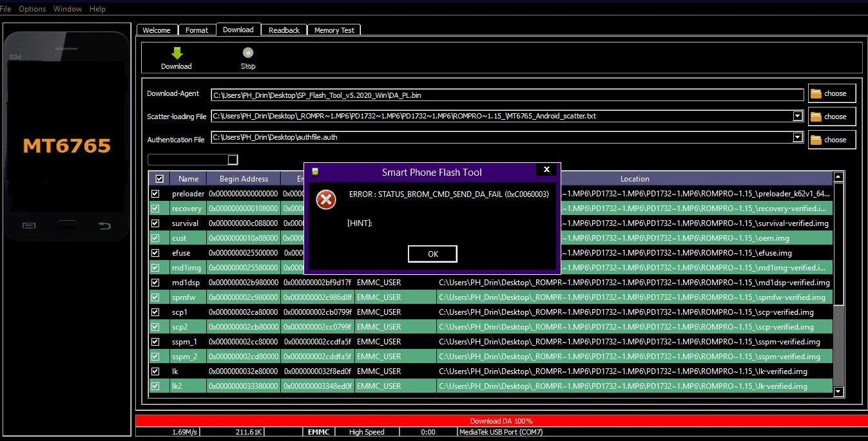Click the red error icon in dialog

[x=326, y=200]
